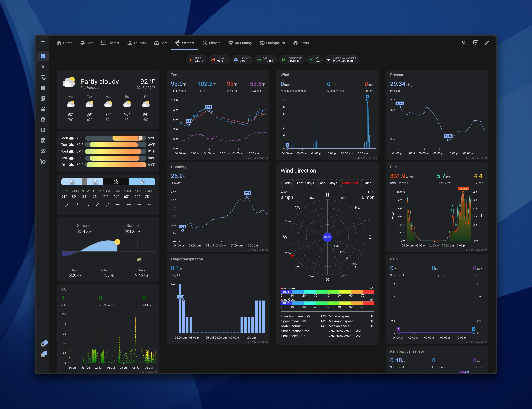Switch to the Earthquakes tab
532x409 pixels.
pyautogui.click(x=272, y=43)
